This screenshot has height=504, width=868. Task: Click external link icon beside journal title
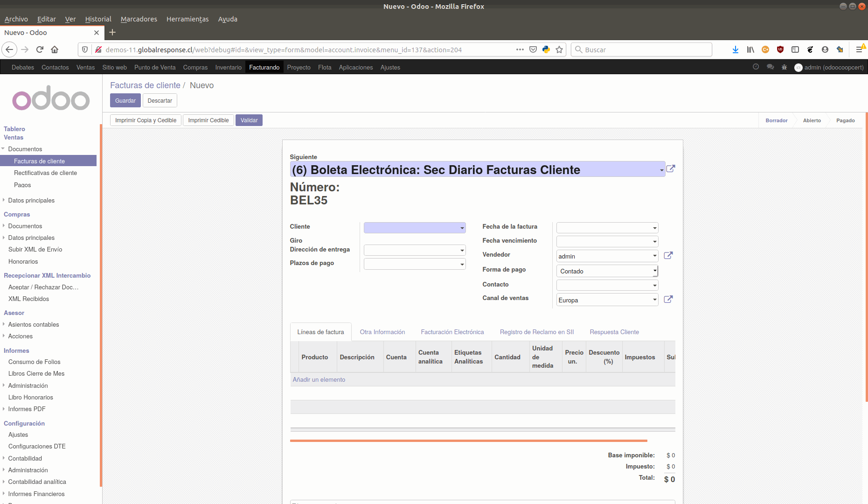(x=670, y=169)
